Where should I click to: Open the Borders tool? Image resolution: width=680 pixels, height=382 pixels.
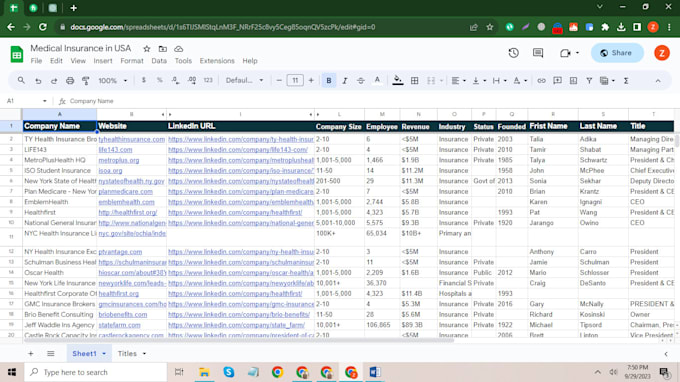coord(415,81)
